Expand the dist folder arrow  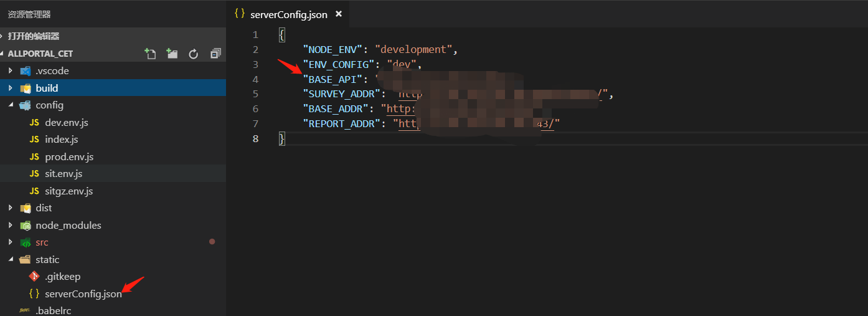point(11,208)
